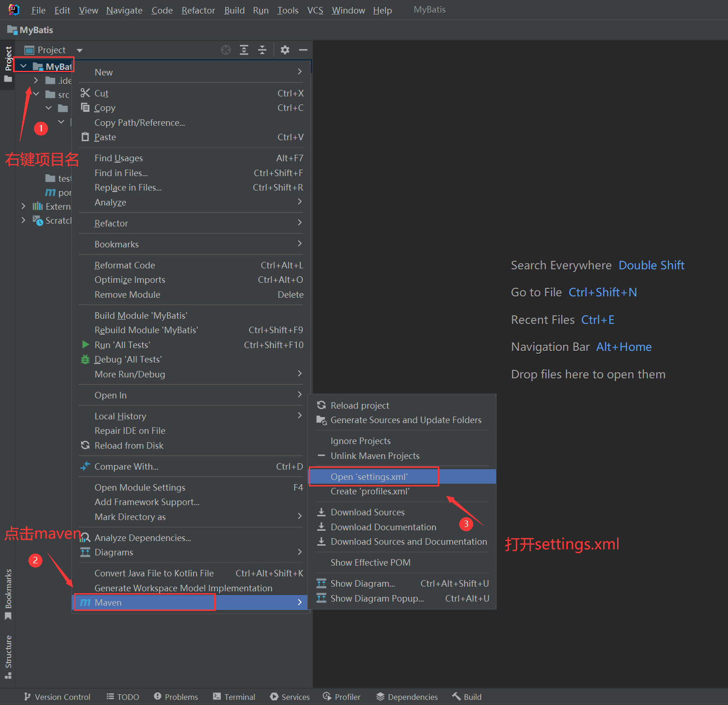Expand the .idea folder node
The height and width of the screenshot is (705, 728).
36,80
